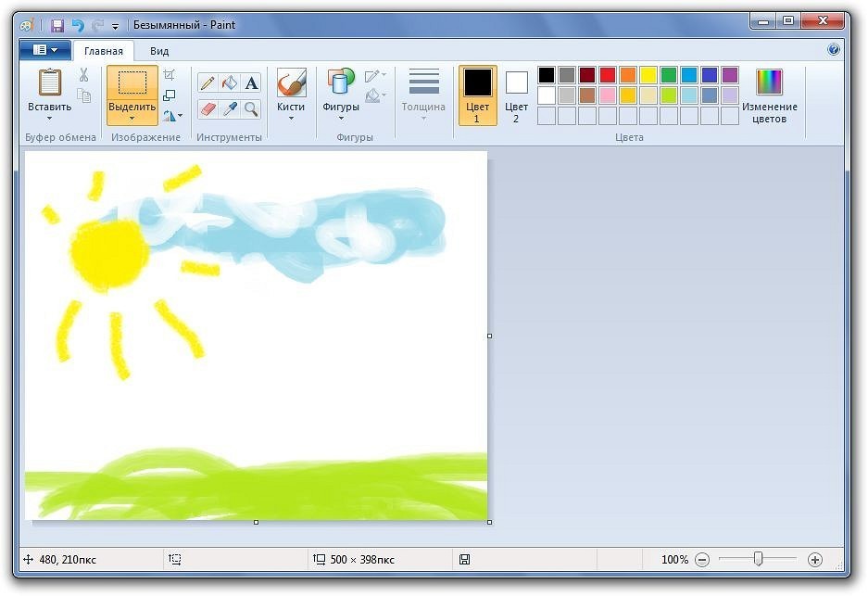Click the zoom in plus button

pyautogui.click(x=815, y=560)
